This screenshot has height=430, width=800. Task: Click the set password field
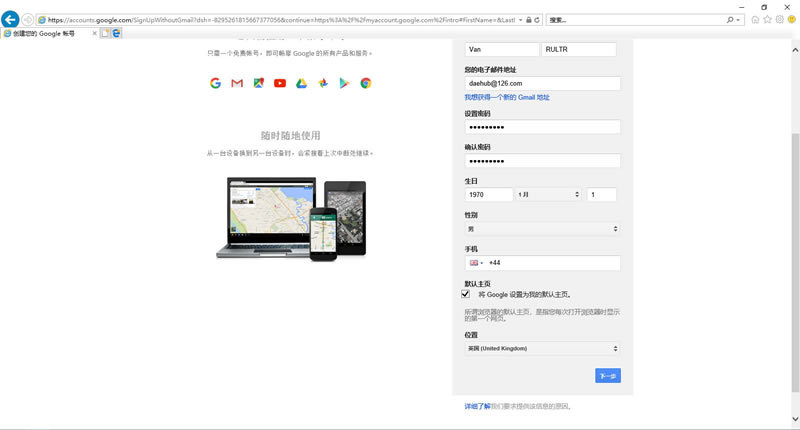point(542,127)
